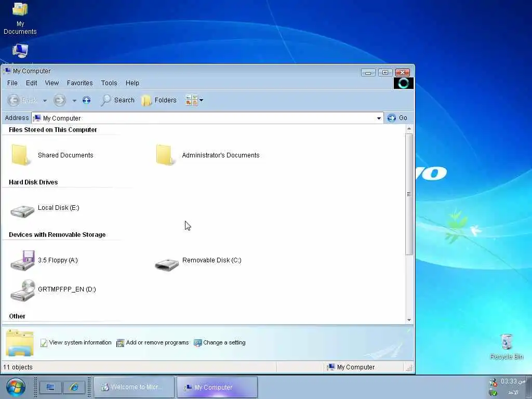Click the My Computer title bar icon
The image size is (532, 399).
tap(7, 71)
